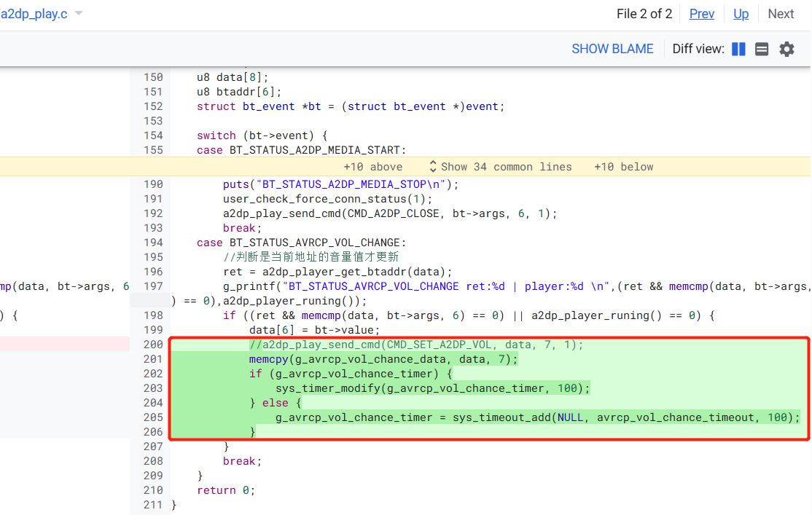The width and height of the screenshot is (812, 515).
Task: Click the sys_timer_modify code line
Action: click(x=432, y=388)
